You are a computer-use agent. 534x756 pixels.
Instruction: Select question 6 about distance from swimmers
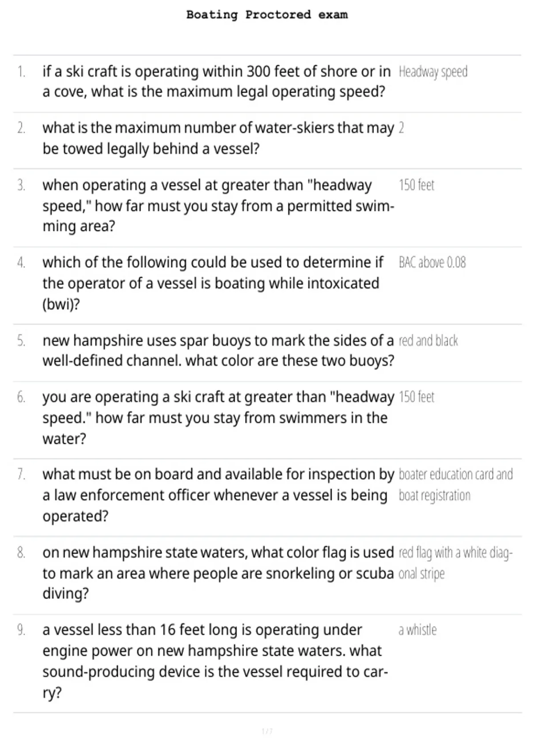point(218,418)
